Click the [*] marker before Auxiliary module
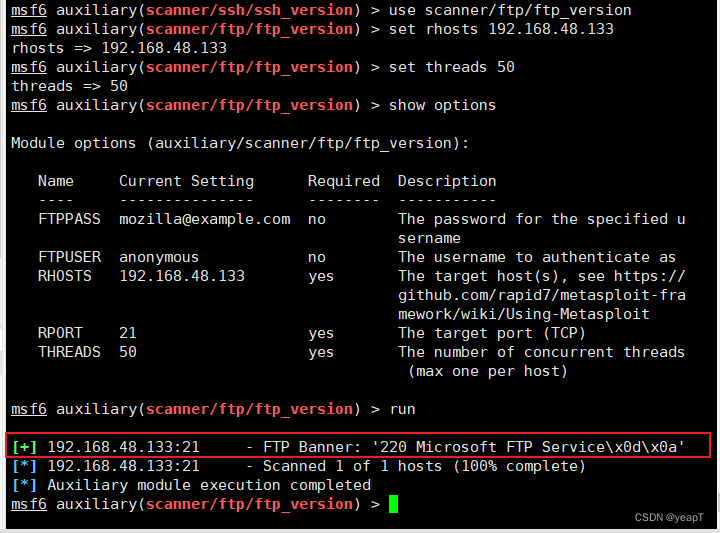720x533 pixels. tap(24, 485)
